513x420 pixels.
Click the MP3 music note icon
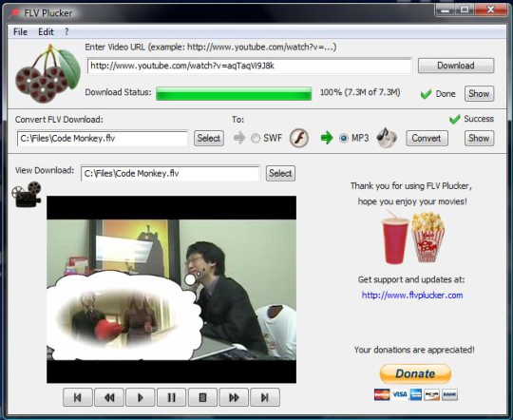(x=387, y=138)
